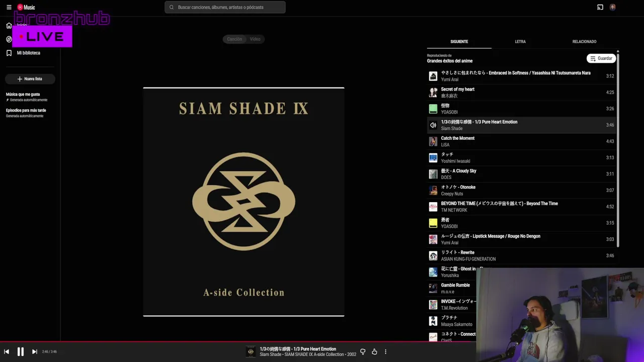This screenshot has height=362, width=644.
Task: Open the hamburger guide menu
Action: pyautogui.click(x=9, y=8)
